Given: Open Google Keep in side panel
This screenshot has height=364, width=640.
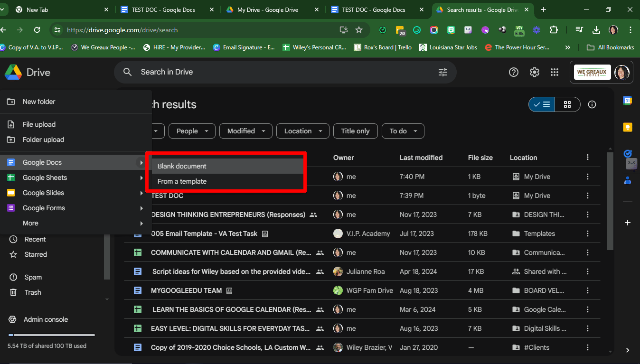Looking at the screenshot, I should coord(627,127).
